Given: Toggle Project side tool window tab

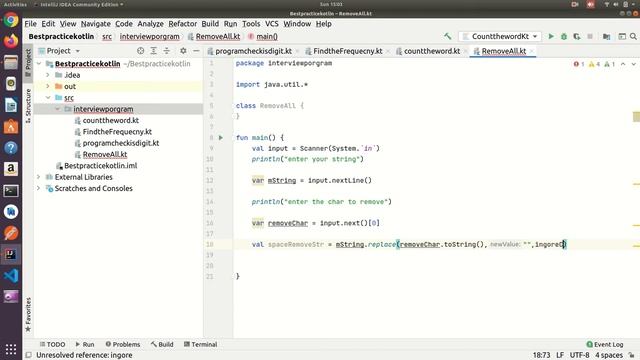Looking at the screenshot, I should tap(28, 62).
